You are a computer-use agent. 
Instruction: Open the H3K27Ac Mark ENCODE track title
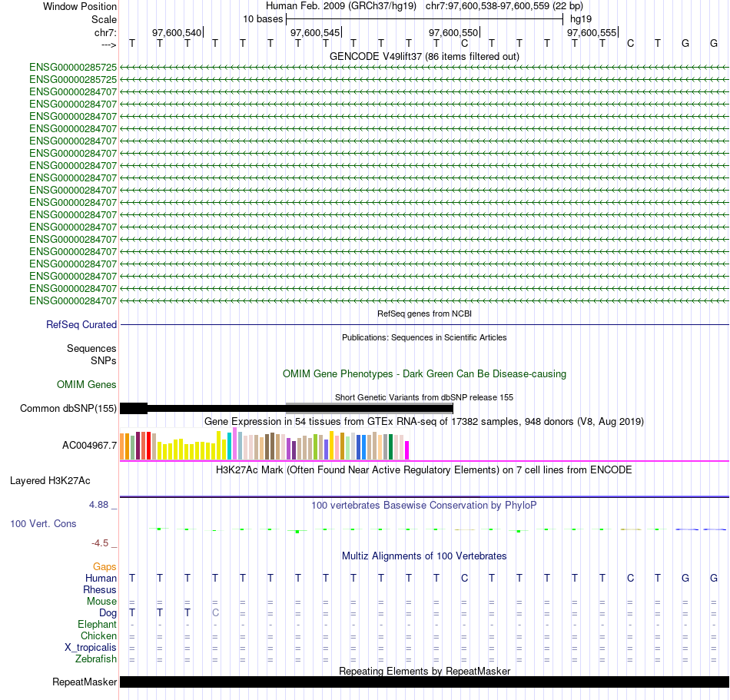(424, 470)
